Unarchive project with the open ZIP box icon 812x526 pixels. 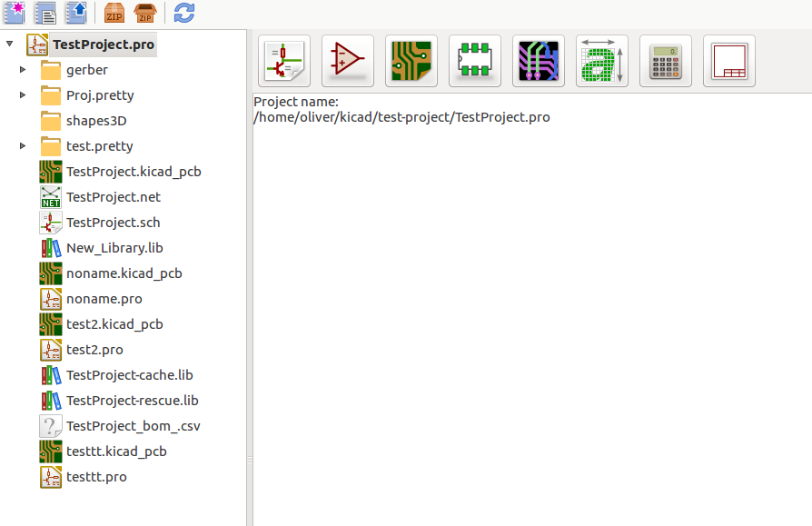point(145,13)
